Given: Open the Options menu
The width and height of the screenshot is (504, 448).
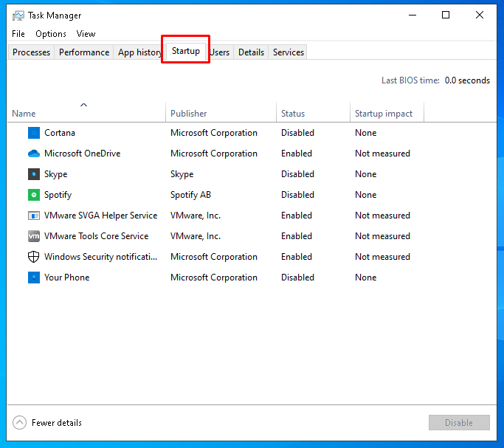Looking at the screenshot, I should [x=51, y=34].
